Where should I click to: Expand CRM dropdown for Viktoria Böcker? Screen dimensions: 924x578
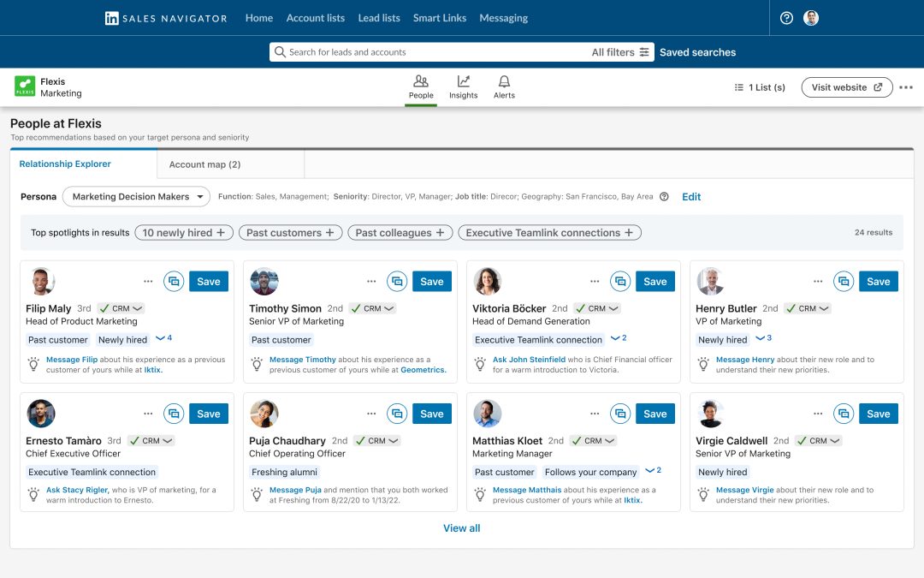597,308
